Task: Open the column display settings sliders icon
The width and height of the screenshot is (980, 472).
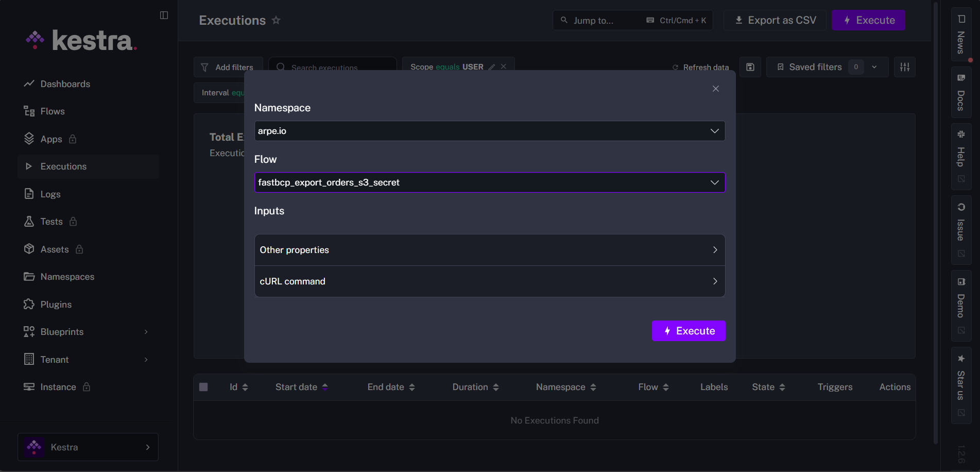Action: click(904, 66)
